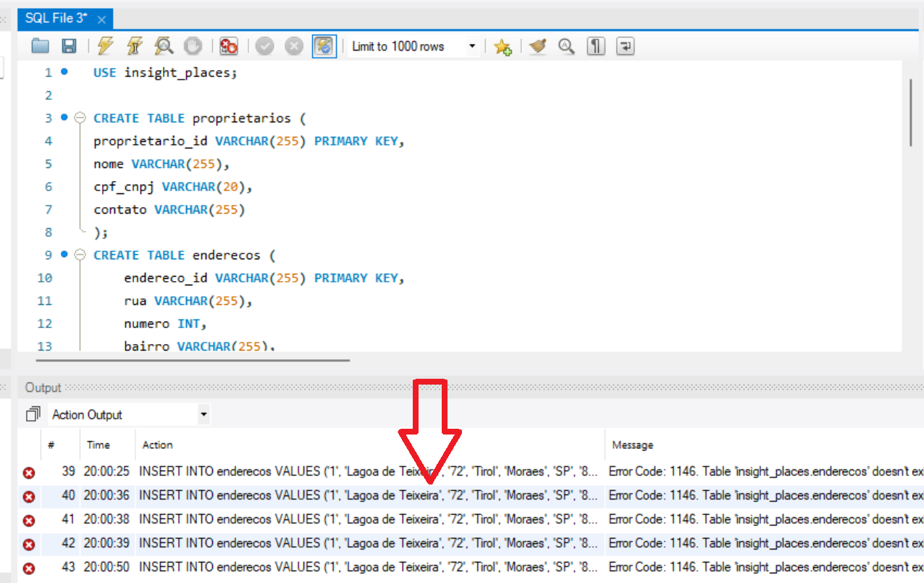Image resolution: width=924 pixels, height=583 pixels.
Task: Click the error icon on output row 40
Action: click(x=29, y=497)
